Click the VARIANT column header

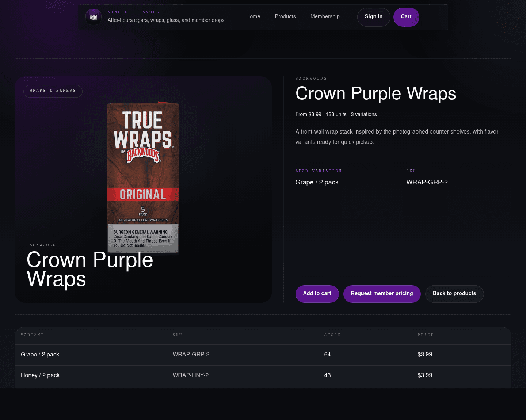[x=32, y=335]
